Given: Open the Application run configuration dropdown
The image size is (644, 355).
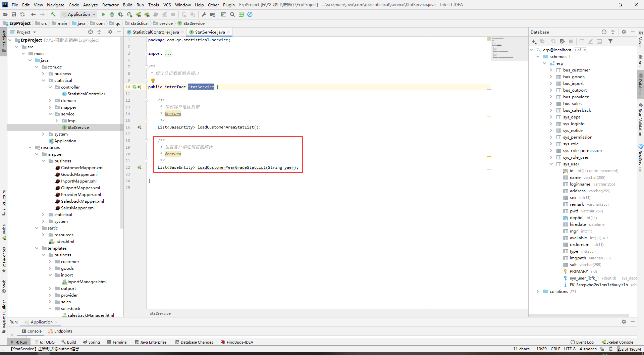Looking at the screenshot, I should (79, 14).
